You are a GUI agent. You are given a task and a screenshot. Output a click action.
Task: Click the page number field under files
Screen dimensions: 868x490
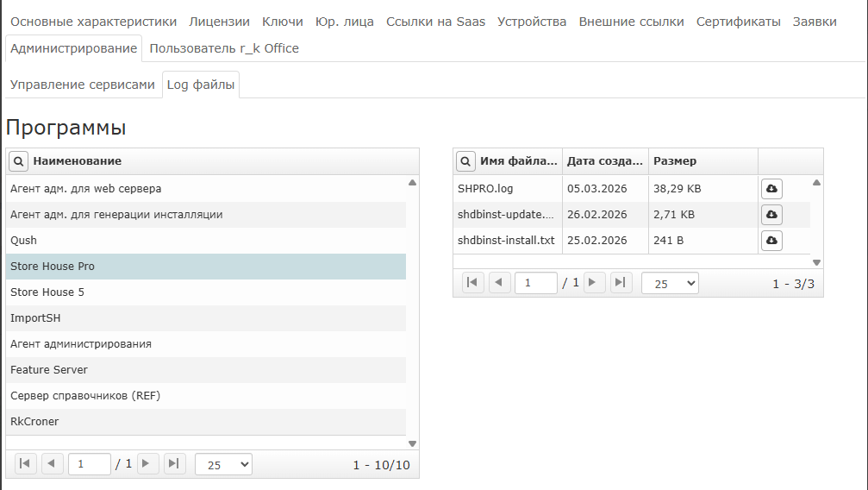pyautogui.click(x=535, y=283)
